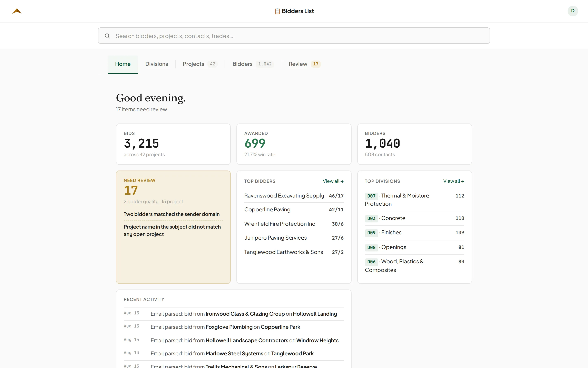588x368 pixels.
Task: Open Ironwood Glass & Glazing Group link
Action: coord(245,314)
